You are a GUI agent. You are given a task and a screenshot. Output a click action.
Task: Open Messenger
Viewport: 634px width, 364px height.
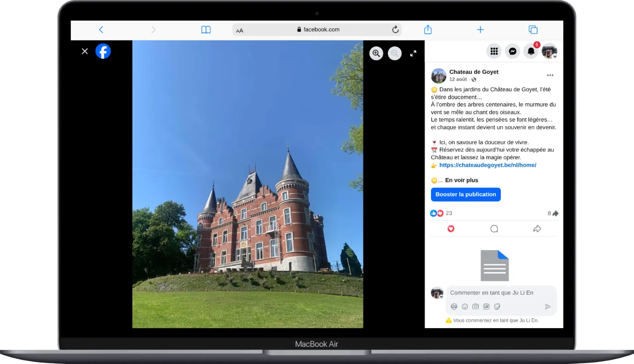(x=512, y=51)
